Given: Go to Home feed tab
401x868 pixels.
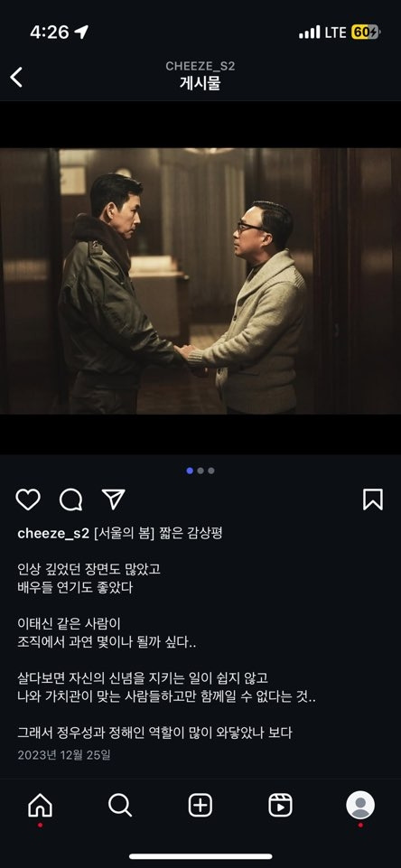Looking at the screenshot, I should click(x=40, y=805).
